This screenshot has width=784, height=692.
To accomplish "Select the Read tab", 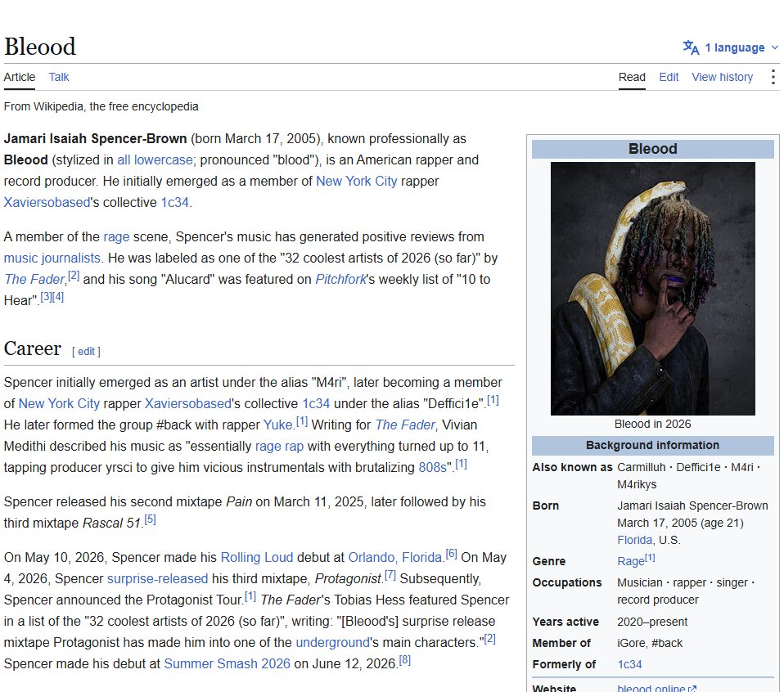I will pos(632,77).
